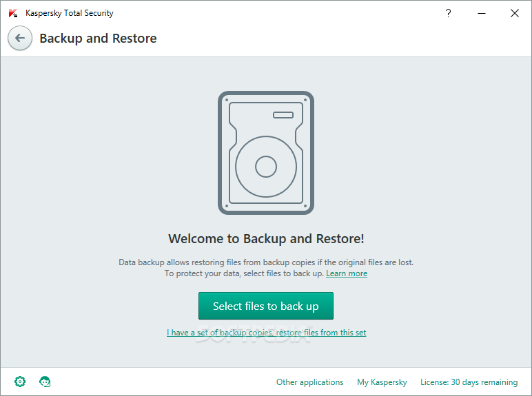This screenshot has width=532, height=396.
Task: Click Select files to back up button
Action: (266, 306)
